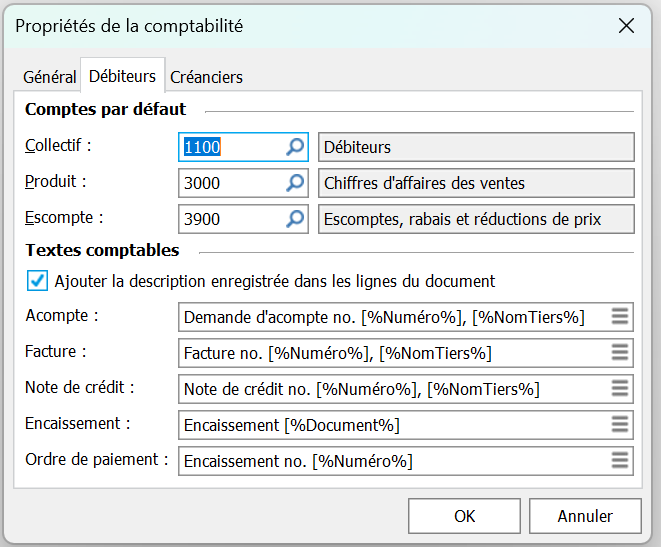
Task: Click into the Collectif account number field
Action: (x=232, y=147)
